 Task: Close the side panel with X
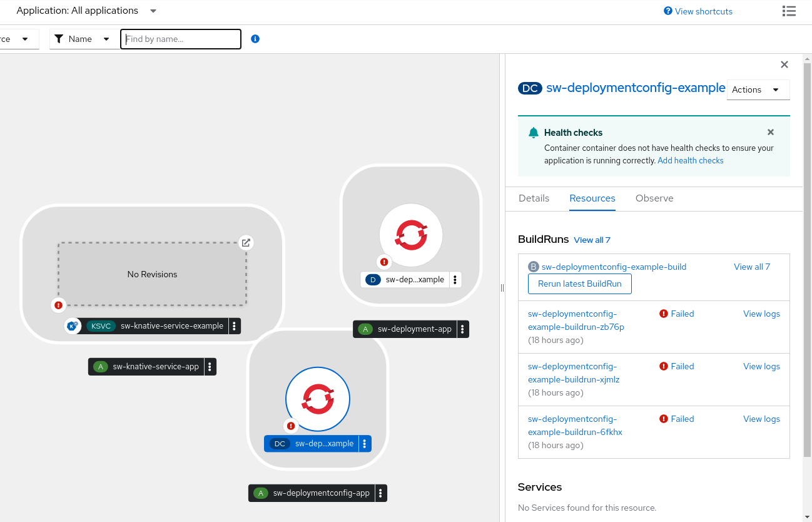[x=784, y=64]
